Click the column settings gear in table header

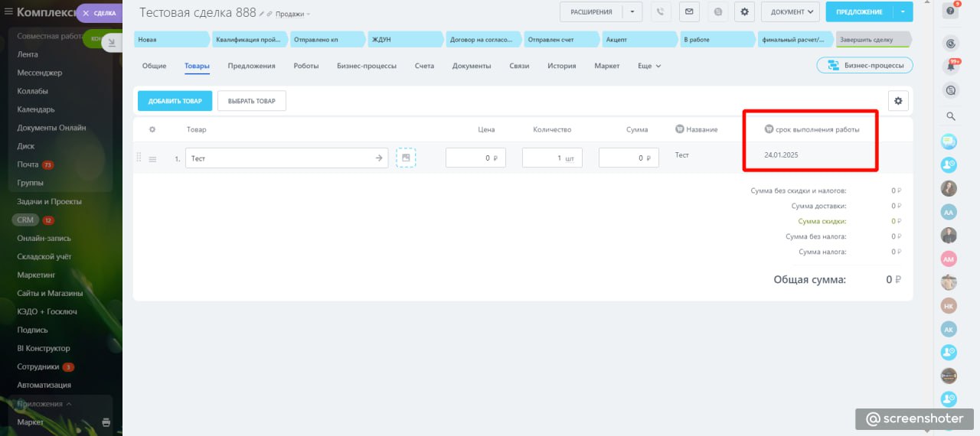(152, 129)
